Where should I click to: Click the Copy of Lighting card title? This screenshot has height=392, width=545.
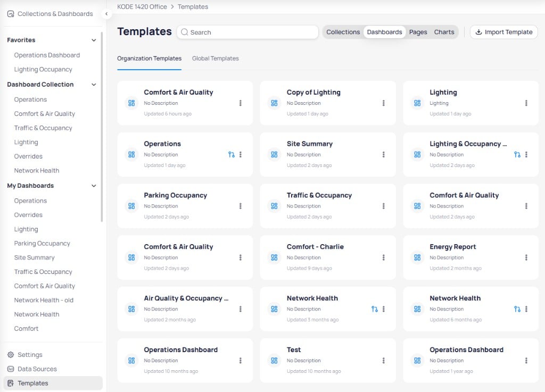[313, 93]
